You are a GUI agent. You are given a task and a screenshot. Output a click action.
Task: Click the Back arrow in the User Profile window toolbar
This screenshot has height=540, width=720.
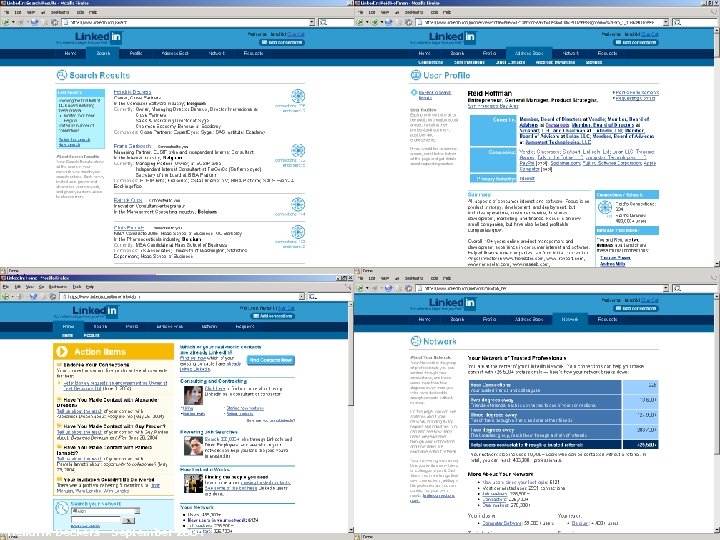360,22
